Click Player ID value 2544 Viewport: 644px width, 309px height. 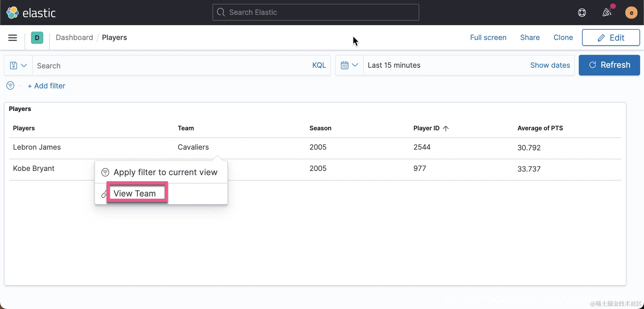tap(422, 147)
